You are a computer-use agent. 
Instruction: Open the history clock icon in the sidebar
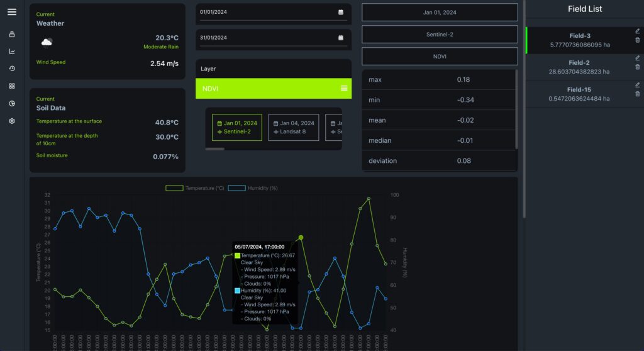point(11,69)
